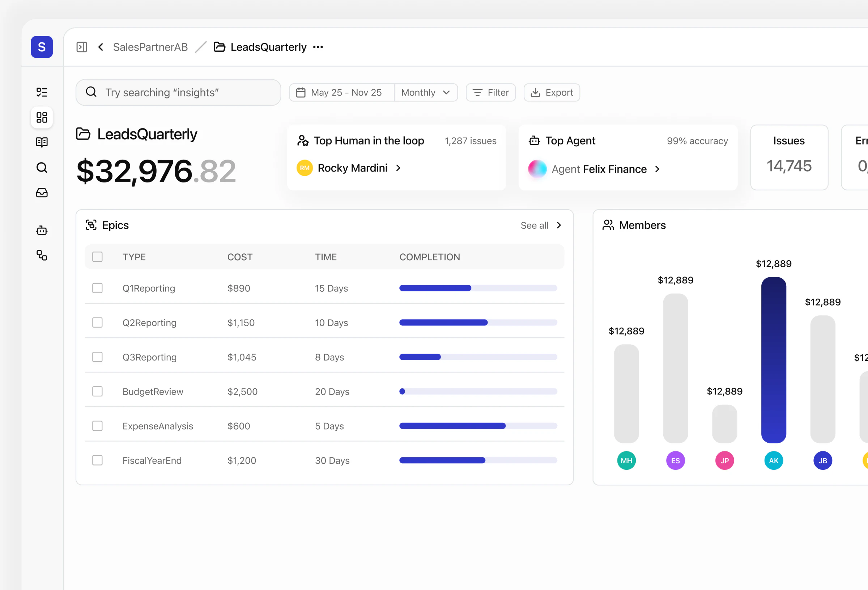The height and width of the screenshot is (590, 868).
Task: Click the BudgetReview completion progress bar
Action: pyautogui.click(x=478, y=392)
